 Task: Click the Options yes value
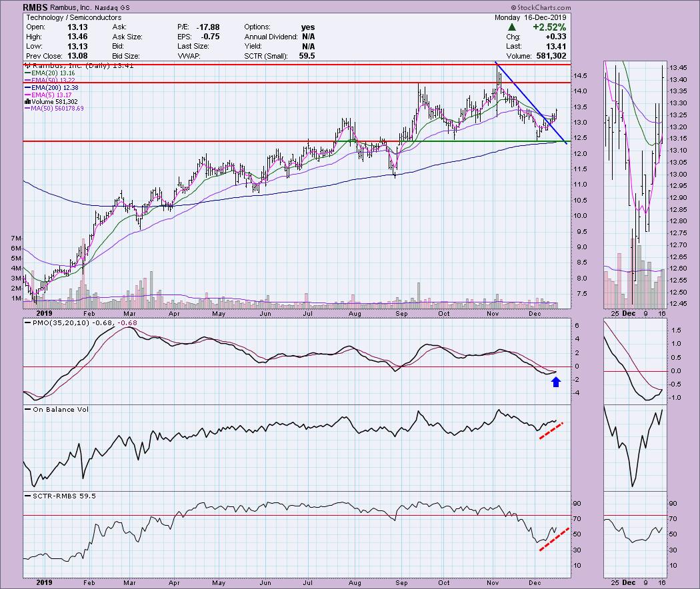[x=307, y=27]
